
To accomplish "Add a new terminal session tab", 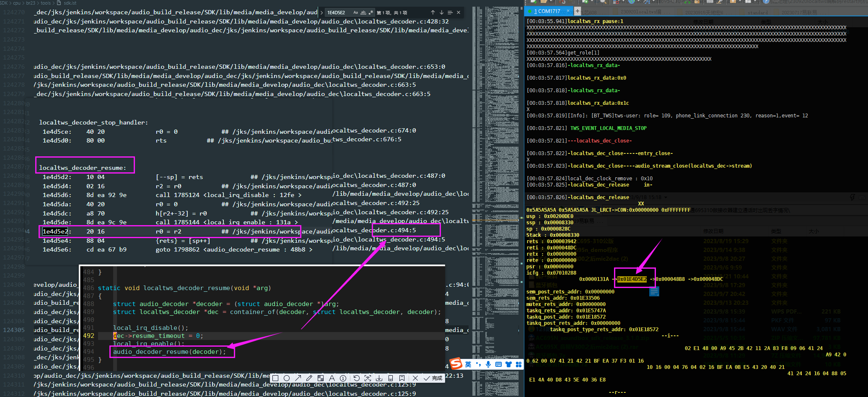I will (577, 11).
